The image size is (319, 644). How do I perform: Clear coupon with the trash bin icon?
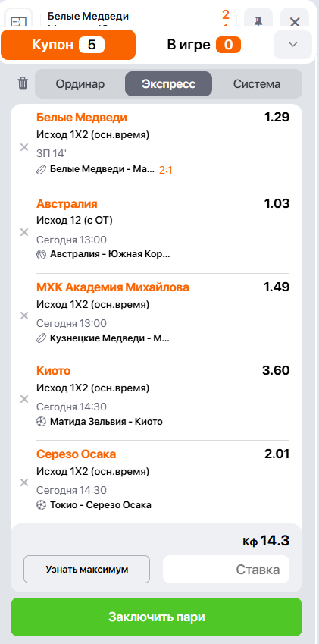point(23,83)
